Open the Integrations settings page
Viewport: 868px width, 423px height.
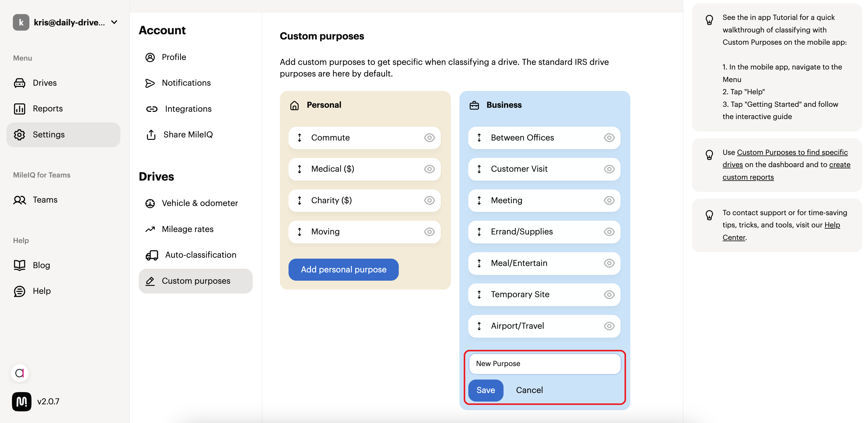tap(195, 109)
